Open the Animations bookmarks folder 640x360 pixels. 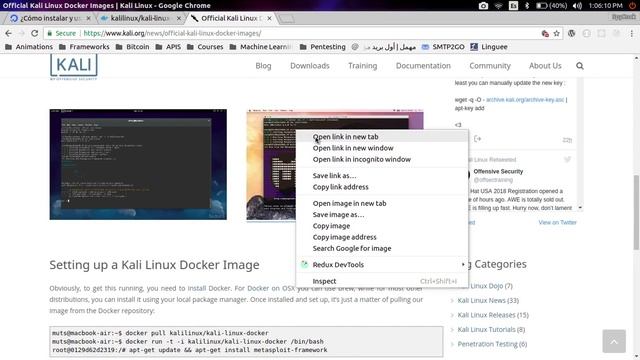tap(29, 47)
